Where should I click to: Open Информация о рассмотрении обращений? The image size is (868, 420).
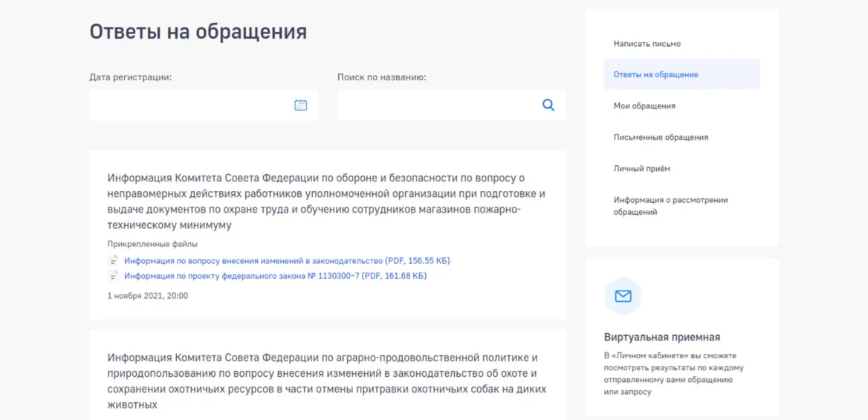pyautogui.click(x=670, y=206)
